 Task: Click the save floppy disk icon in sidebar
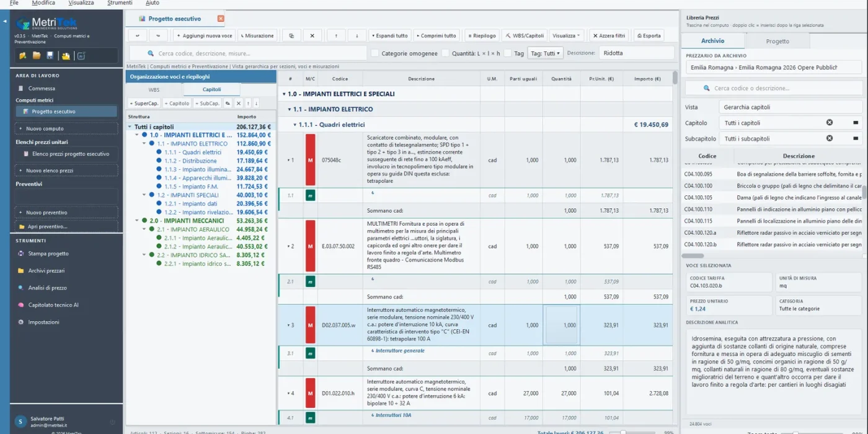click(x=50, y=56)
